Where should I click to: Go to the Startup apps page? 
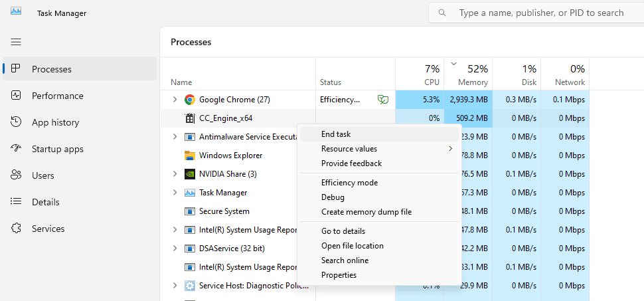point(80,148)
